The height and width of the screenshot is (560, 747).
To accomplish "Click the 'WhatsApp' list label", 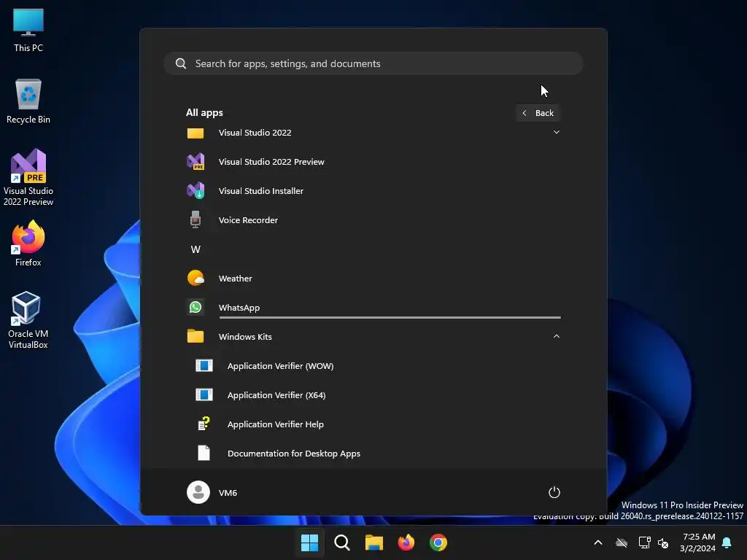I will coord(239,308).
